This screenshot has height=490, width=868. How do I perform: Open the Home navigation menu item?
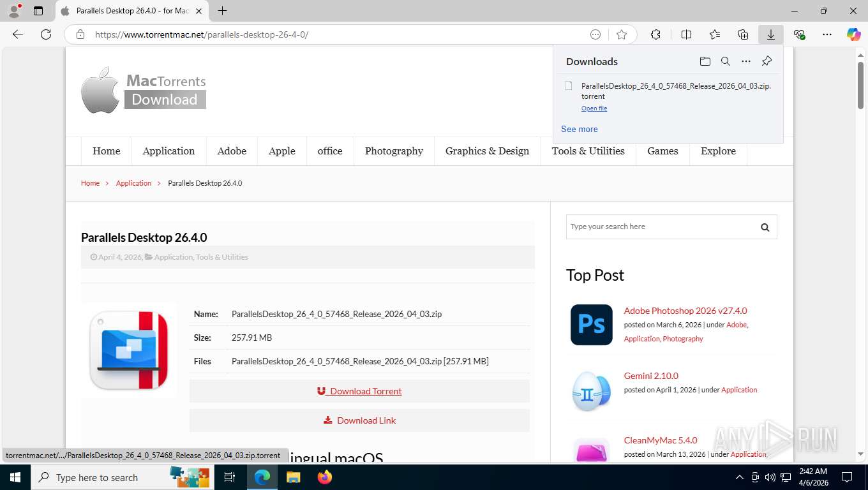tap(106, 151)
